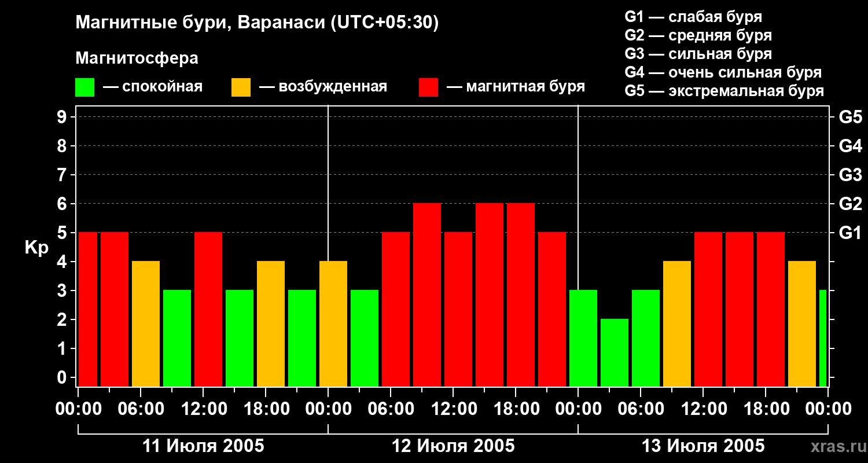Select the date label '13 Июля 2005'
868x463 pixels.
703,446
